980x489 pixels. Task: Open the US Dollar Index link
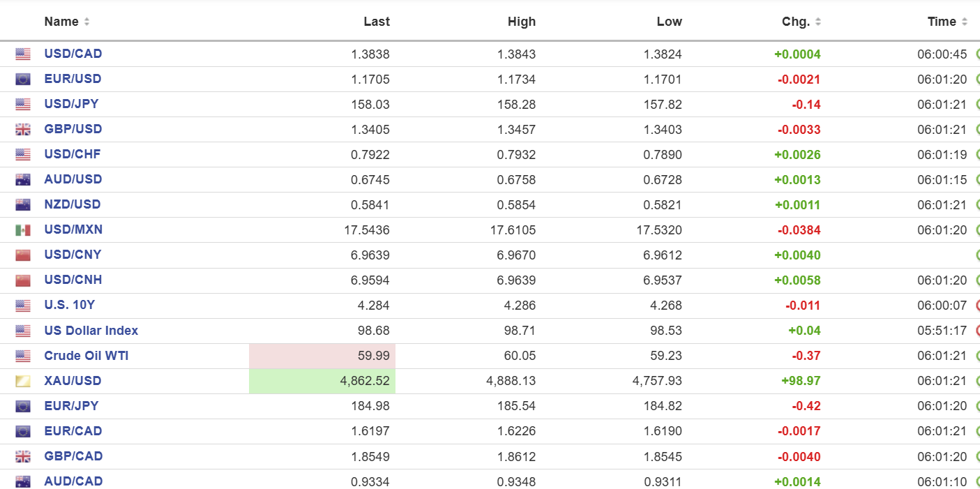91,331
